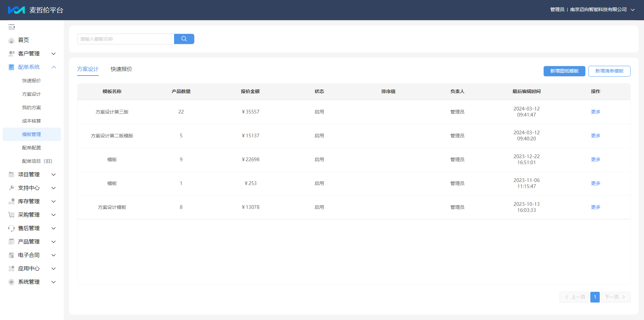
Task: Click the 下一页 pagination button
Action: click(616, 297)
